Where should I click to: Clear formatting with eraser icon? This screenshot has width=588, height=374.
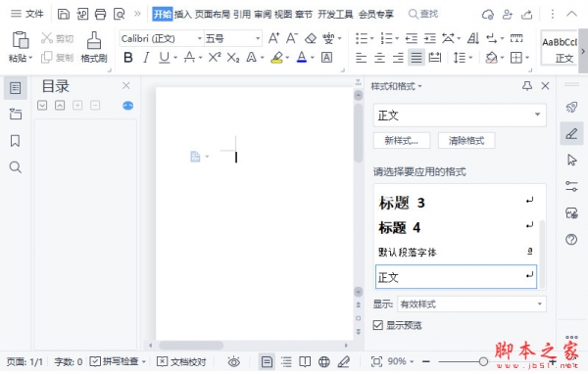coord(311,38)
